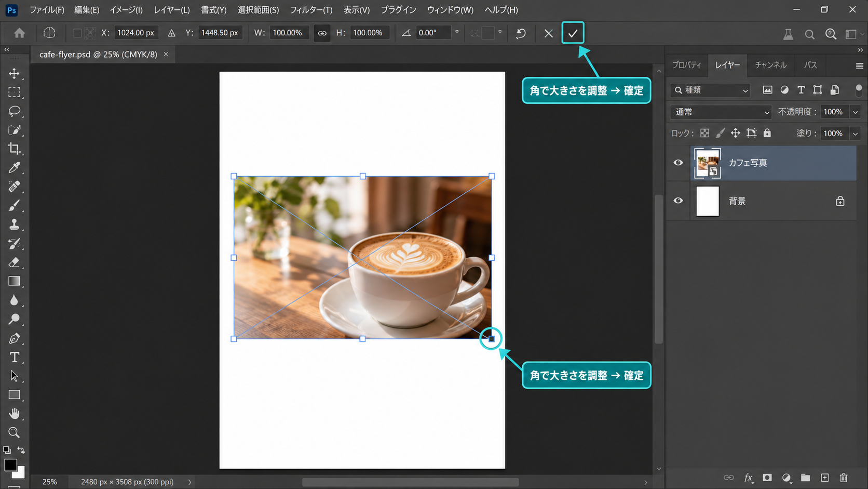Screen dimensions: 868x489
Task: Click the foreground color swatch
Action: 10,465
